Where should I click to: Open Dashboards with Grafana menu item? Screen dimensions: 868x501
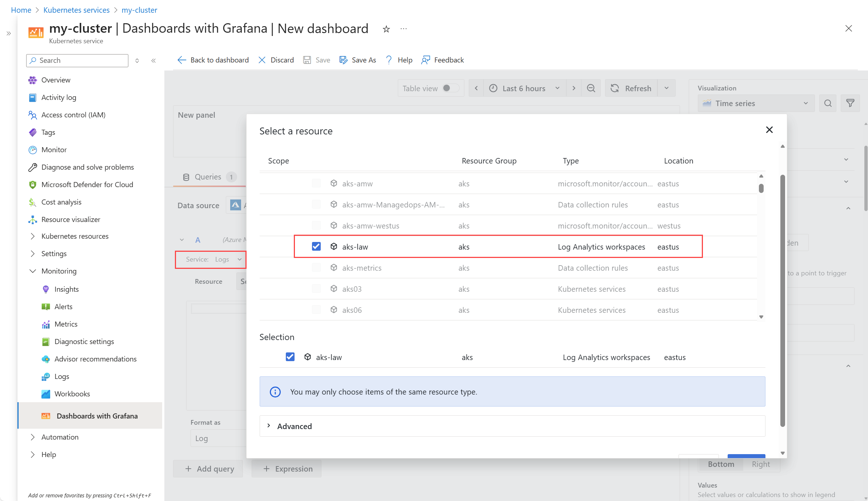pos(97,416)
